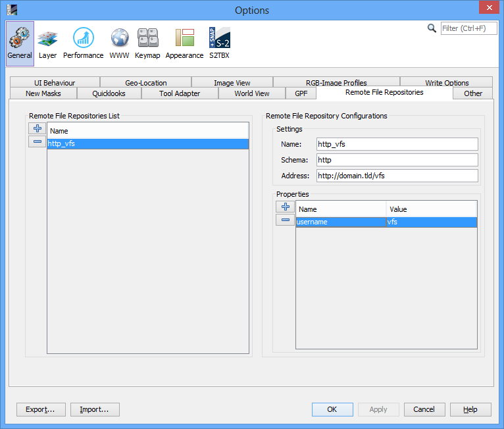Image resolution: width=504 pixels, height=429 pixels.
Task: Click the Value header of properties table
Action: 432,209
